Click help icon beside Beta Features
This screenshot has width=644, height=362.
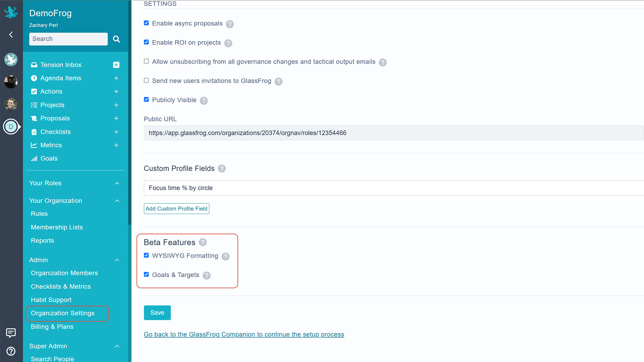[x=203, y=242]
